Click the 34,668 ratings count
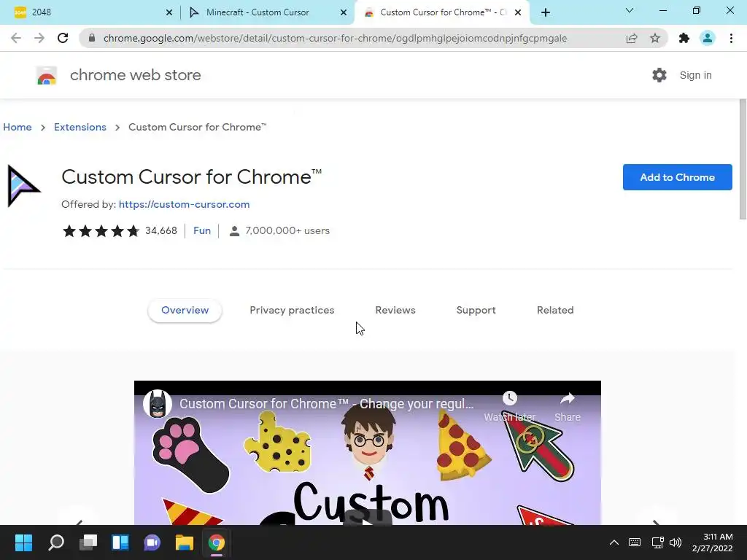Screen dimensions: 747x560 click(x=161, y=231)
